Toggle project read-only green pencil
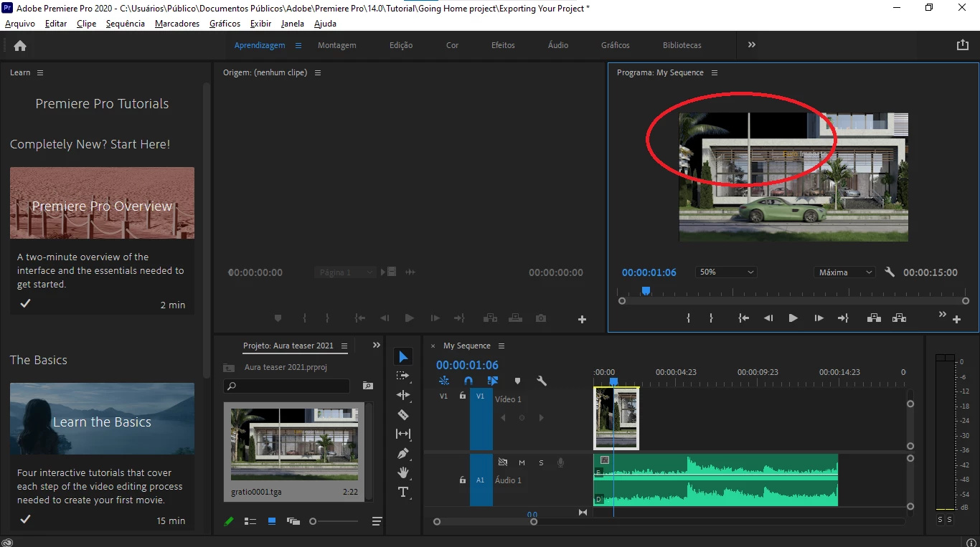This screenshot has width=980, height=547. pyautogui.click(x=229, y=521)
